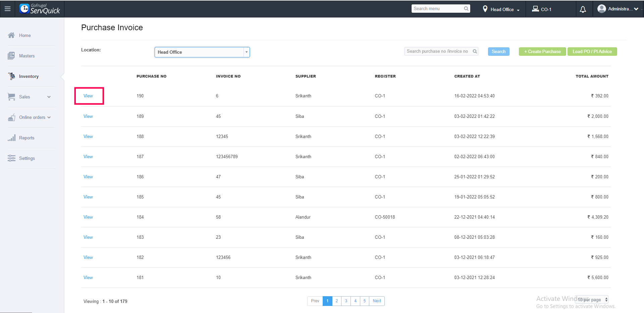View purchase number 189
The width and height of the screenshot is (644, 313).
click(x=88, y=116)
